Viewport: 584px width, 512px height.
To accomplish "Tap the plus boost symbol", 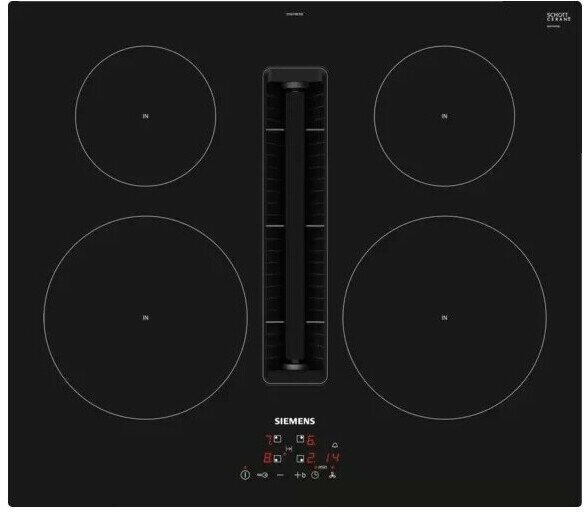I will (300, 475).
